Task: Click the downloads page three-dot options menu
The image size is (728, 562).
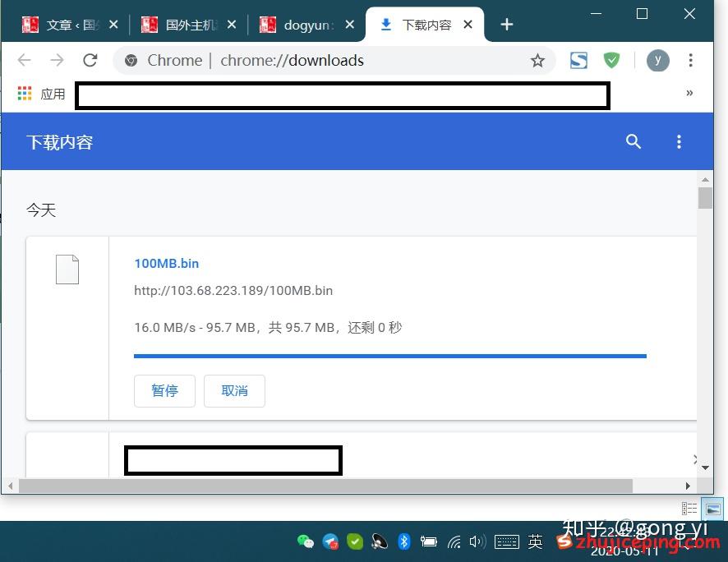Action: pos(679,141)
